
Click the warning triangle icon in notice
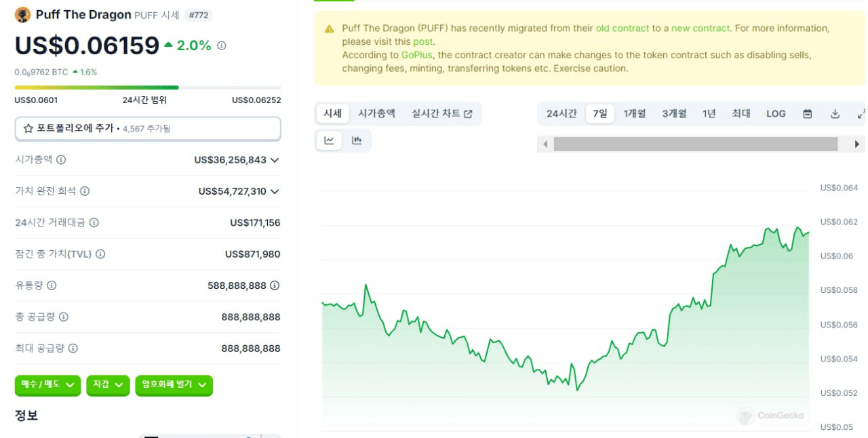tap(330, 28)
